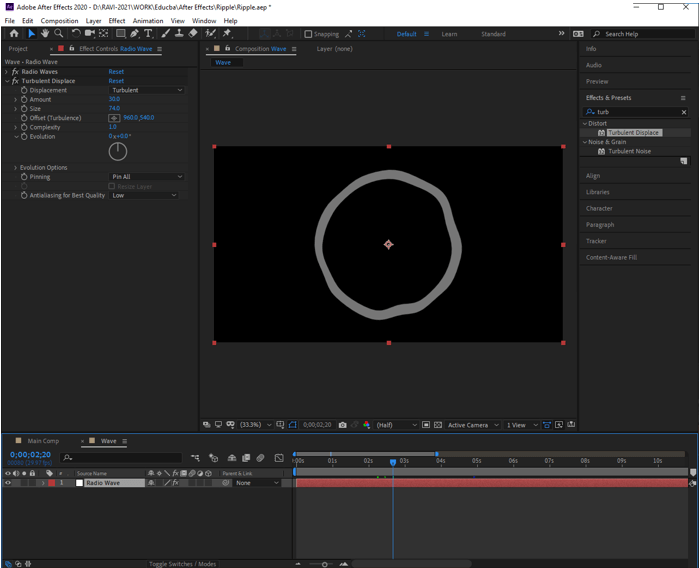Toggle the Size stopwatch
Screen dimensions: 700x568
[x=24, y=109]
